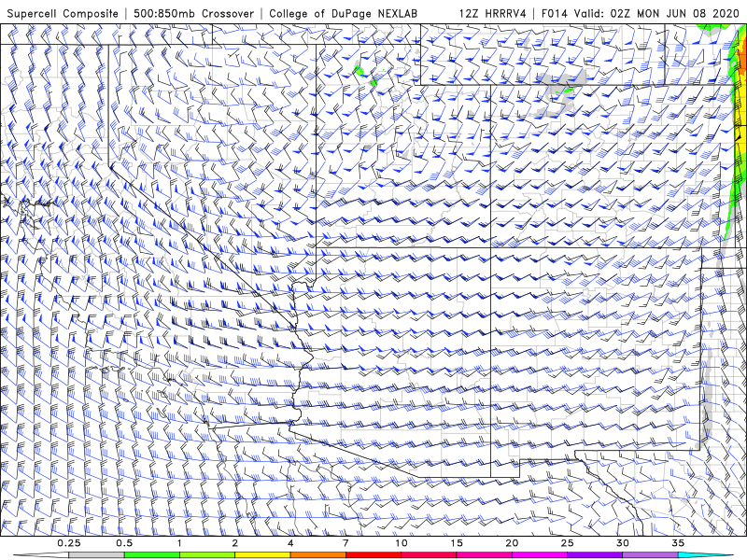
Task: Pick the purple color bar swatch
Action: point(595,555)
